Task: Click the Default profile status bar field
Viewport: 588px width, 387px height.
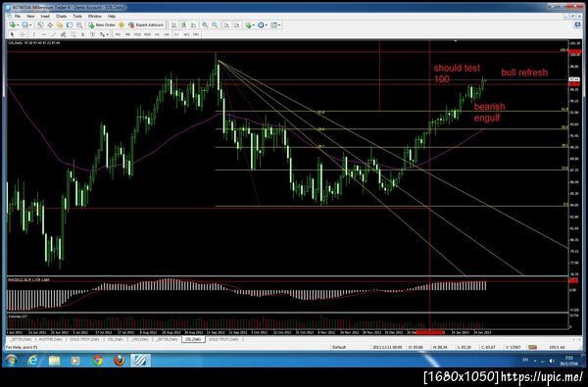Action: [x=339, y=347]
